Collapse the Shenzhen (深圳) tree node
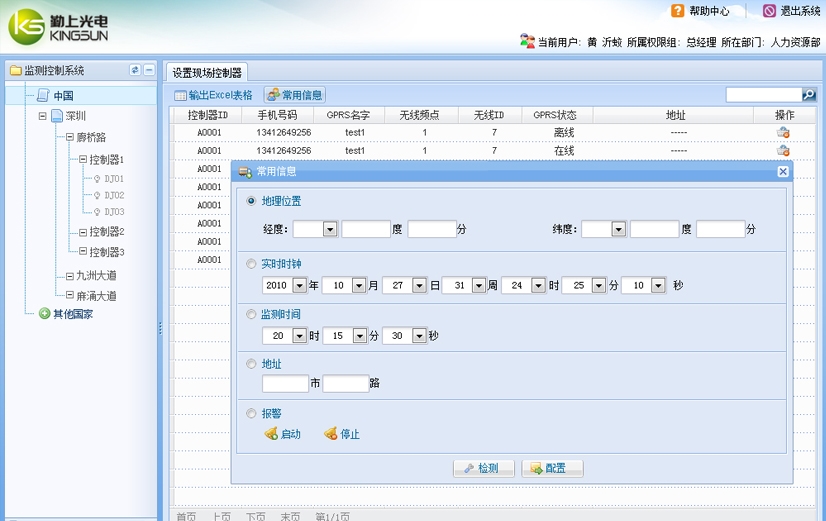826x521 pixels. click(x=43, y=116)
